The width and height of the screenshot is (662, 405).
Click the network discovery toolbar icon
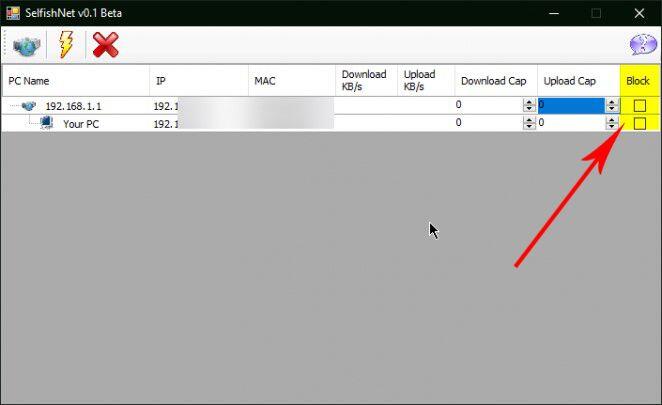[25, 45]
